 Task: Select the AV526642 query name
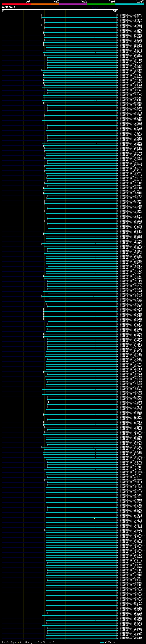[8, 7]
